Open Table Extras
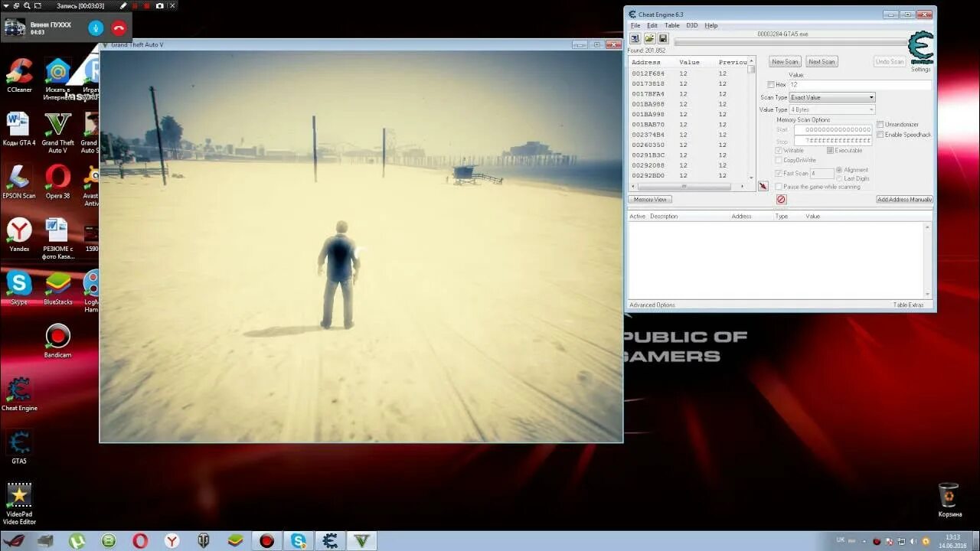 pos(908,305)
